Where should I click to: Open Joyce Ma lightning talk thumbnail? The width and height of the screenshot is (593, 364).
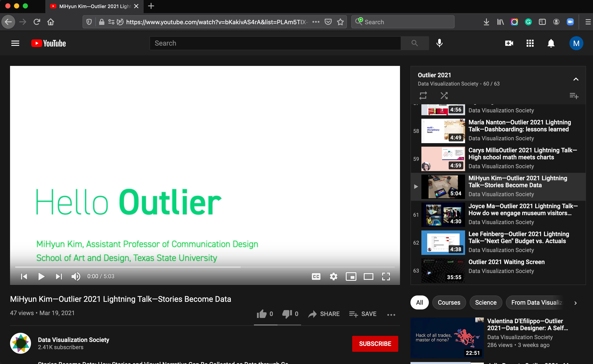pyautogui.click(x=443, y=215)
